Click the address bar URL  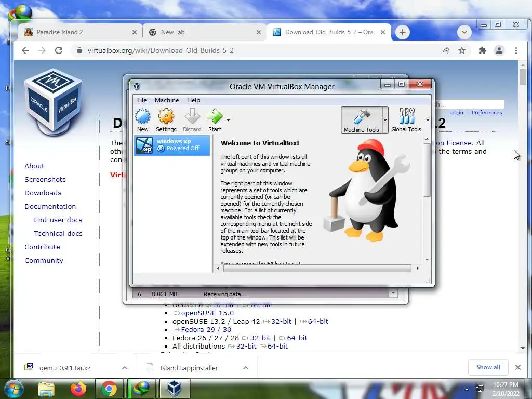point(161,50)
